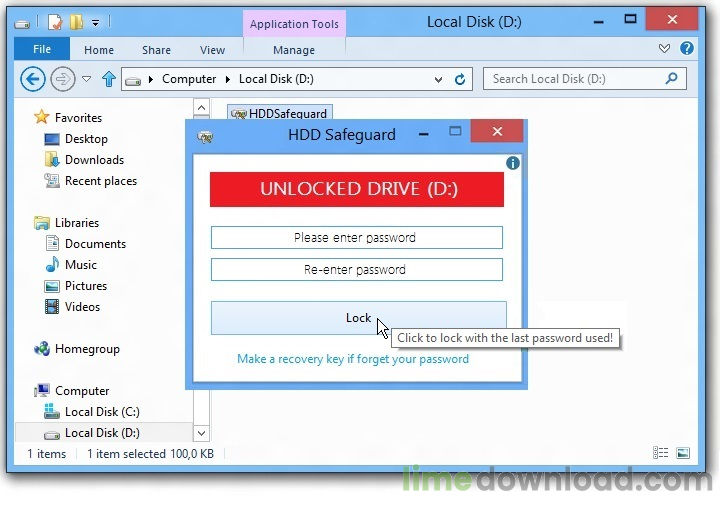Open the Manage ribbon tab

(x=294, y=50)
